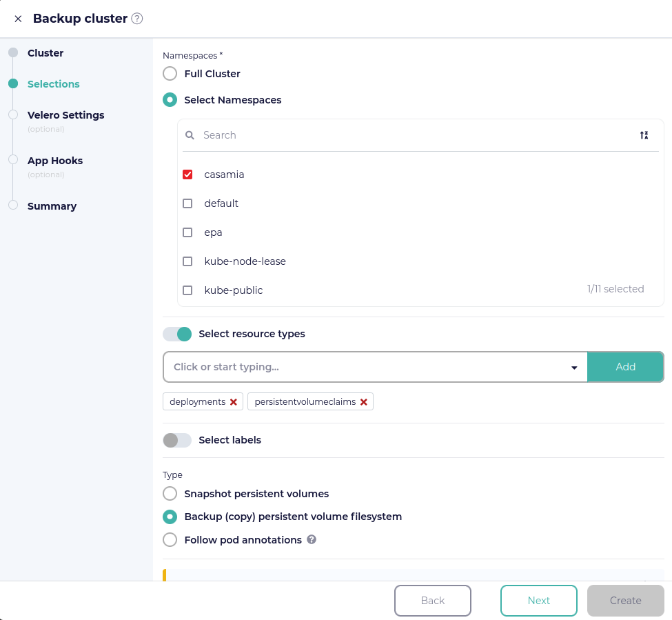
Task: Select Backup (copy) persistent volume filesystem
Action: [x=170, y=517]
